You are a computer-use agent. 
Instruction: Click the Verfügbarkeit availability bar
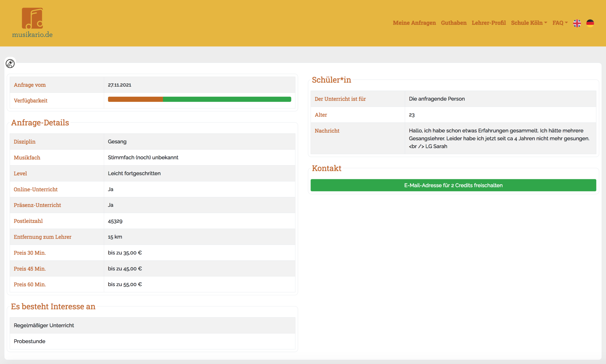coord(199,99)
